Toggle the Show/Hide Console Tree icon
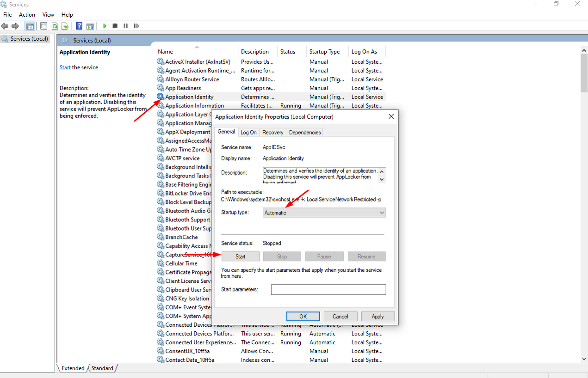 [30, 26]
